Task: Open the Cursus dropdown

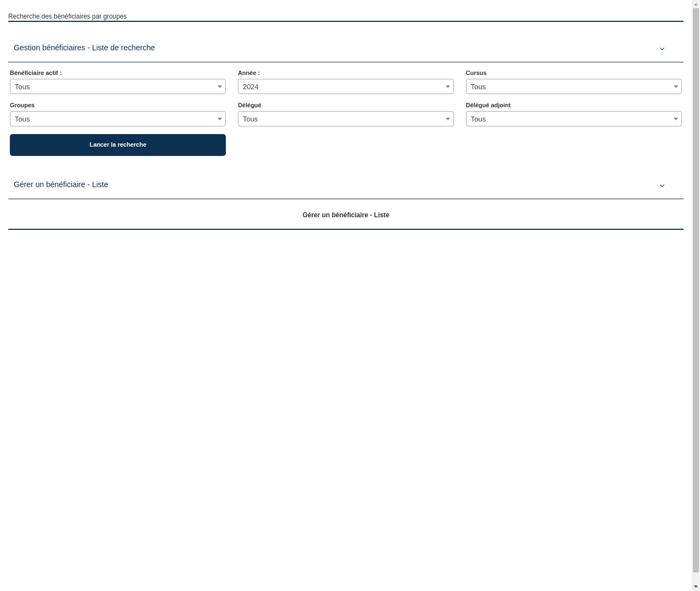Action: [573, 86]
